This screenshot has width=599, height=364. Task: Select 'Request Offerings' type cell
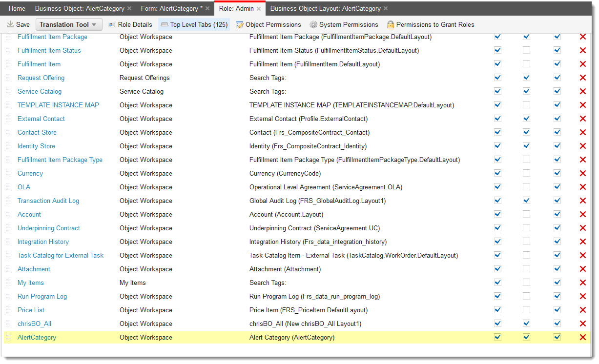pyautogui.click(x=145, y=78)
